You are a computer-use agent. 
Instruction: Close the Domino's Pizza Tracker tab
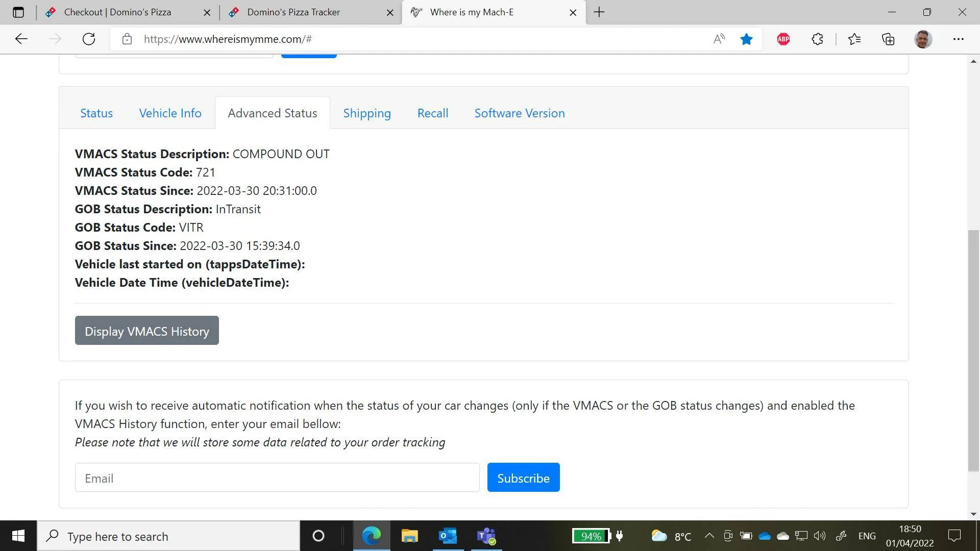click(390, 13)
